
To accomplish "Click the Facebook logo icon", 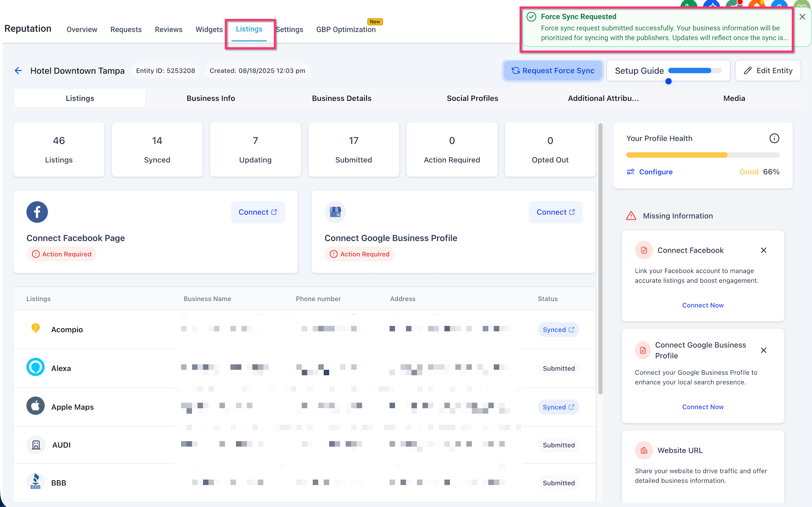I will [37, 212].
